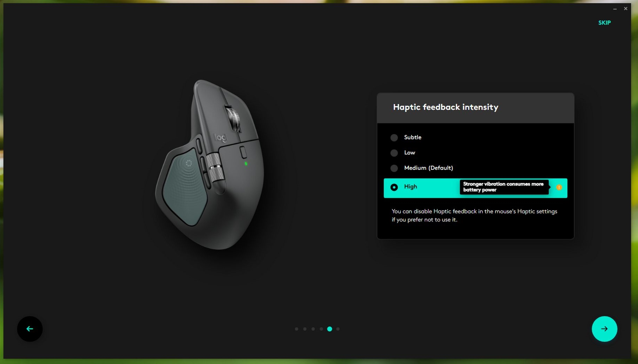Screen dimensions: 638x364
Task: Jump to the second page indicator dot
Action: (305, 329)
